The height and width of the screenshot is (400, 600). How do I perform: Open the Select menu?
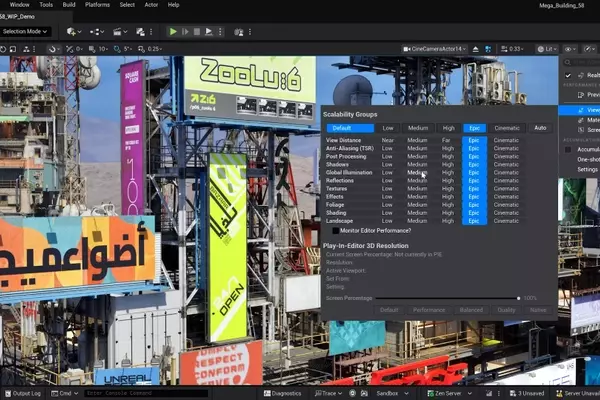pos(127,5)
